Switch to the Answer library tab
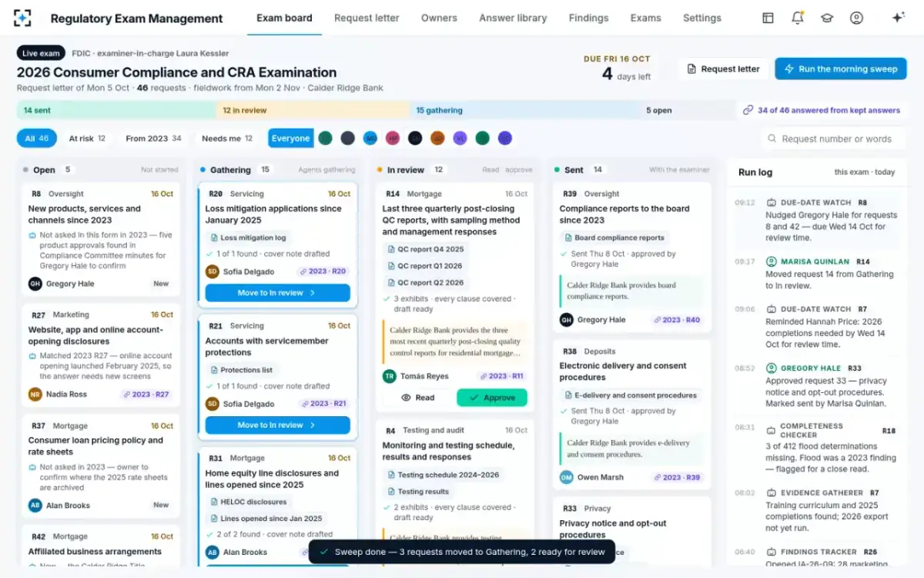Screen dimensions: 924x578 pyautogui.click(x=513, y=18)
